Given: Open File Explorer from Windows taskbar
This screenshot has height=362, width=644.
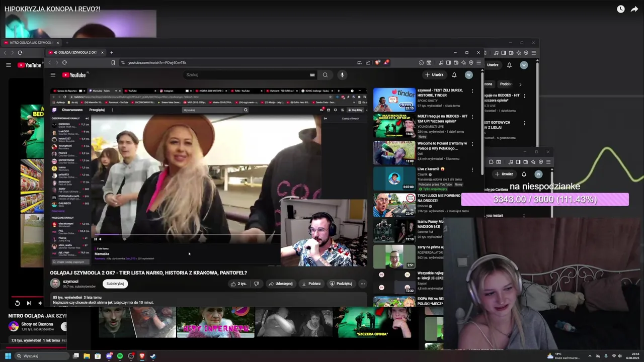Looking at the screenshot, I should [87, 356].
